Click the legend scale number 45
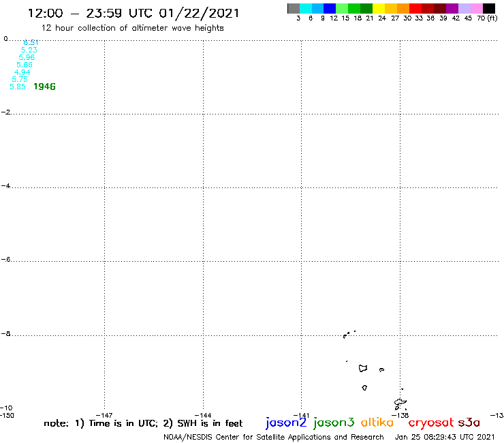This screenshot has width=504, height=443. pos(468,18)
